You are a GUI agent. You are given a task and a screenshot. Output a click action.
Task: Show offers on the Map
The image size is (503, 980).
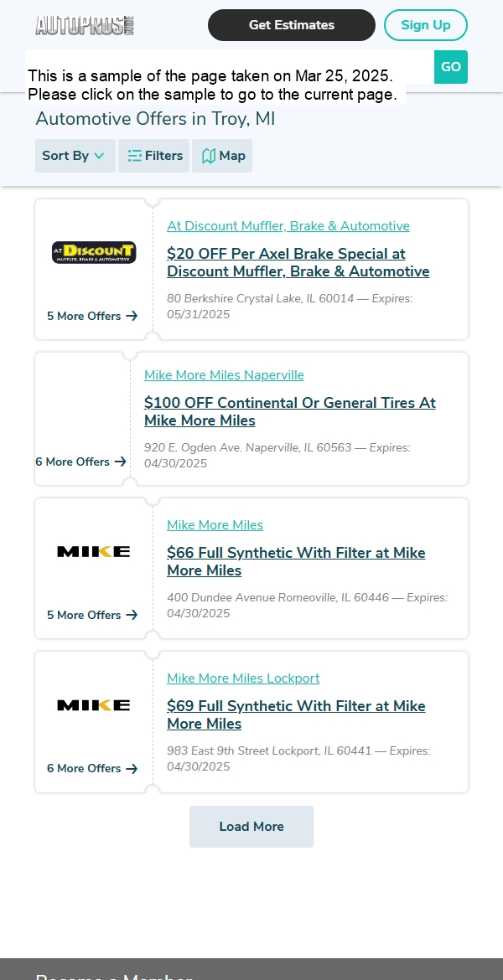tap(222, 156)
